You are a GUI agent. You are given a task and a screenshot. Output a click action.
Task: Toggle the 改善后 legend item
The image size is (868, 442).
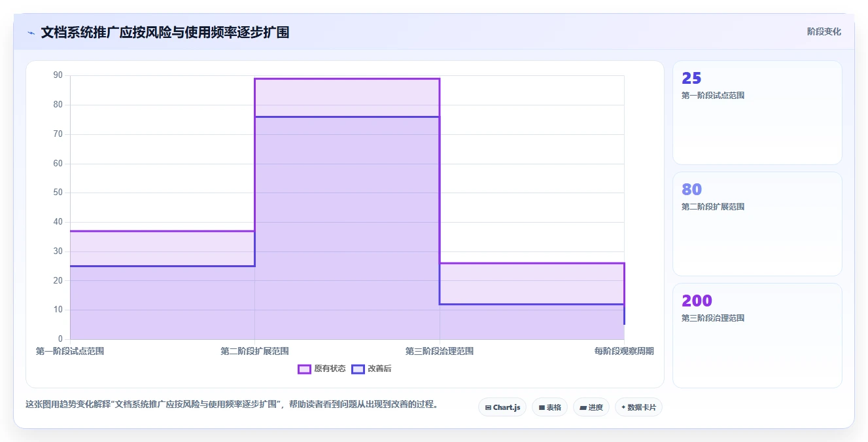pyautogui.click(x=372, y=369)
